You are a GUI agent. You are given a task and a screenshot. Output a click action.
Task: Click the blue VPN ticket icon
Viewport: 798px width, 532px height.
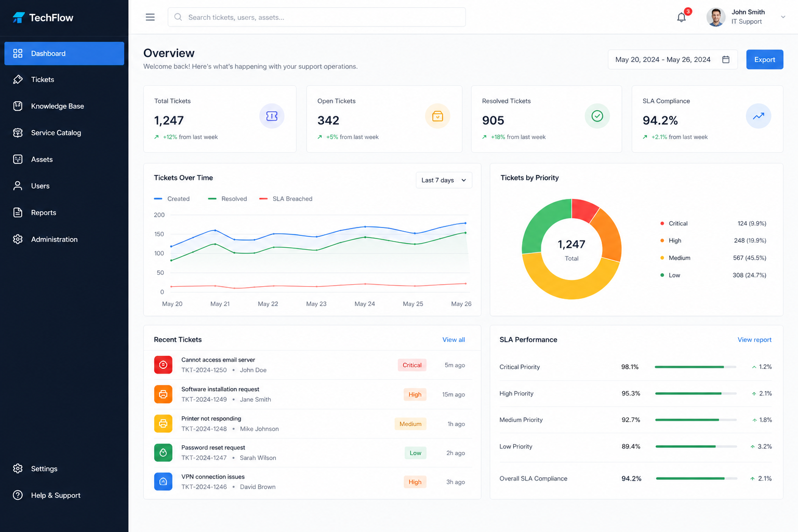[x=163, y=482]
